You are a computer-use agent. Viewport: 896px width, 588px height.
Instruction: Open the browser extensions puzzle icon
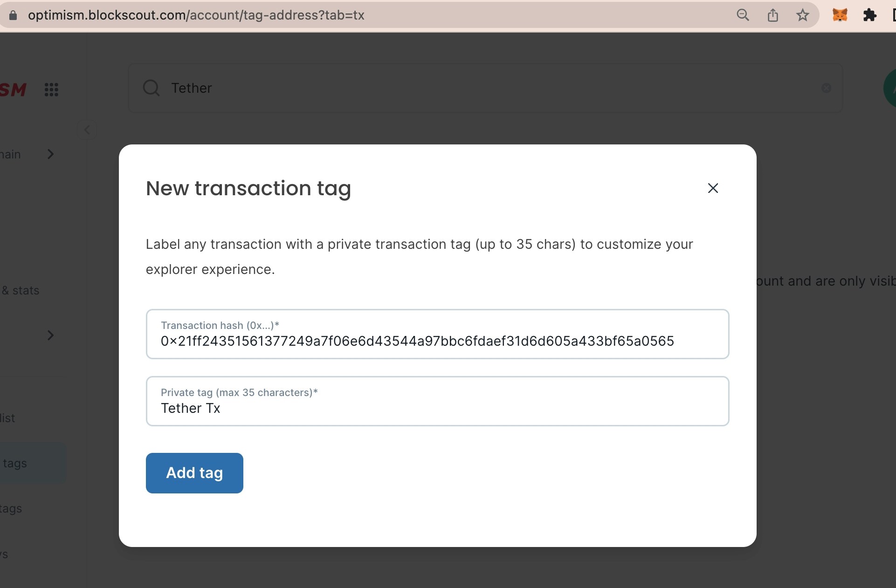click(x=869, y=15)
